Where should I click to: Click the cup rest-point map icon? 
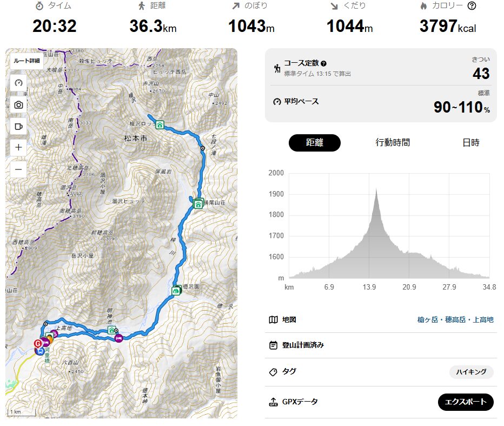pyautogui.click(x=18, y=127)
